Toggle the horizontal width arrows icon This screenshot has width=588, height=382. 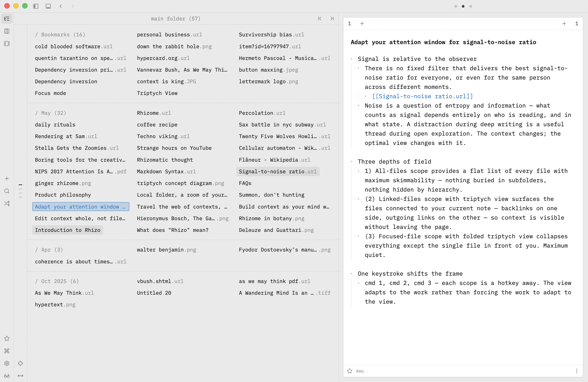(20, 376)
